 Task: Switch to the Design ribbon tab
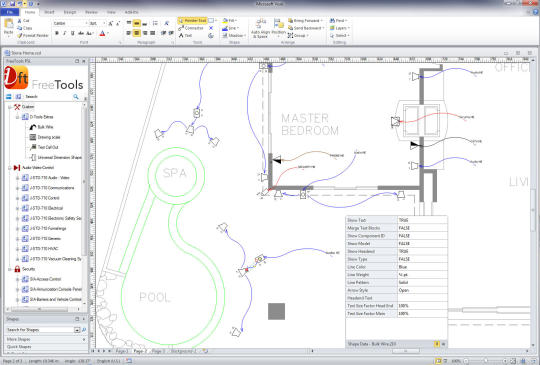[x=70, y=12]
